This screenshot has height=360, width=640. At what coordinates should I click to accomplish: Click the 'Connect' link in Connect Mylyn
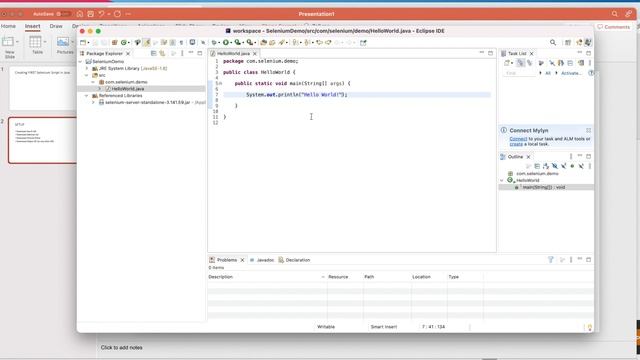tap(518, 139)
